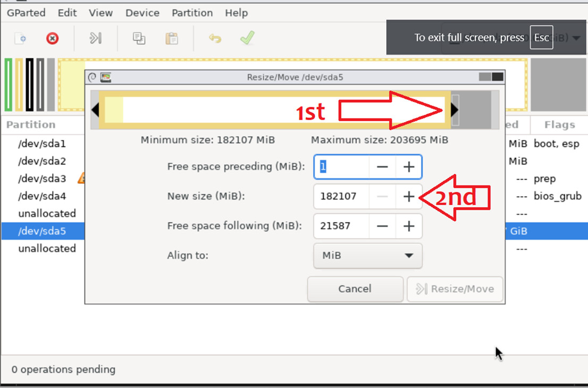Viewport: 588px width, 388px height.
Task: Click the Paste partition clipboard icon
Action: [172, 38]
